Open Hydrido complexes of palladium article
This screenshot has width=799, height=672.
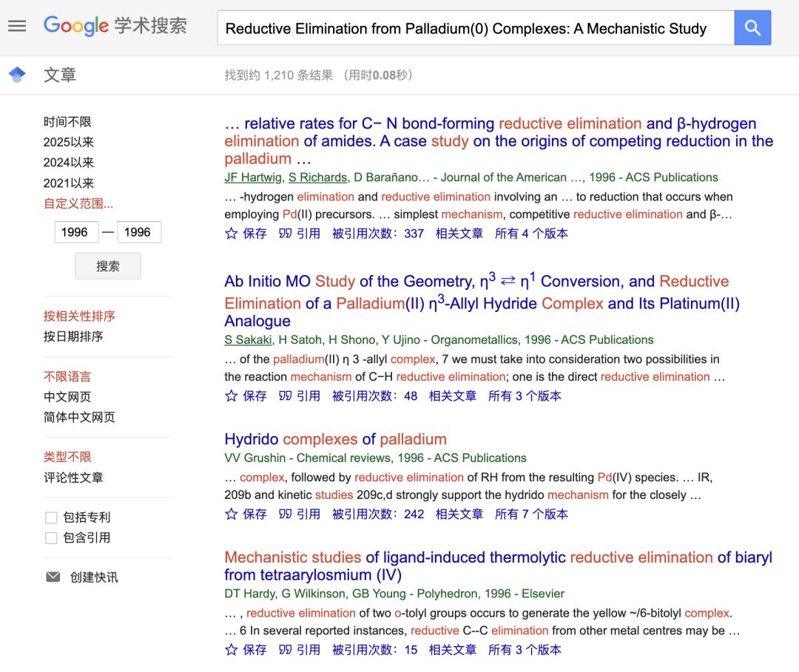click(x=335, y=439)
